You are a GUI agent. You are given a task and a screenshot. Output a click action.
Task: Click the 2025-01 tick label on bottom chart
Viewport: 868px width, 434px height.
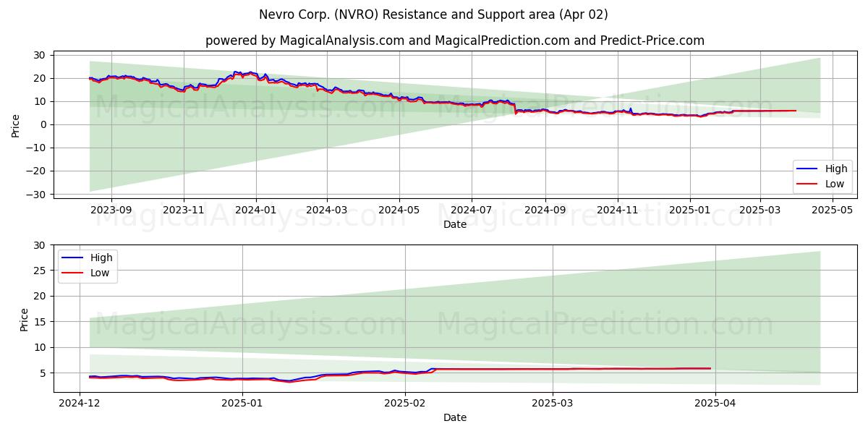(242, 404)
